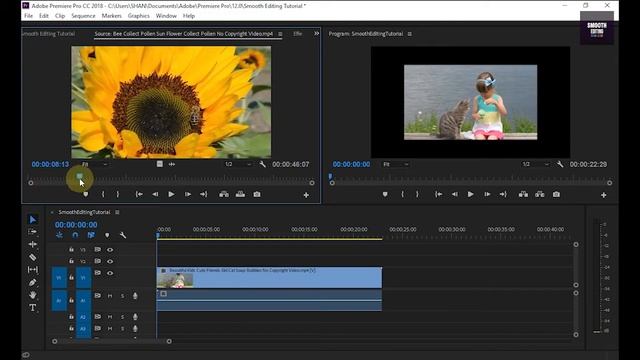
Task: Click Program monitor timecode 00:00:00:00
Action: pos(351,164)
